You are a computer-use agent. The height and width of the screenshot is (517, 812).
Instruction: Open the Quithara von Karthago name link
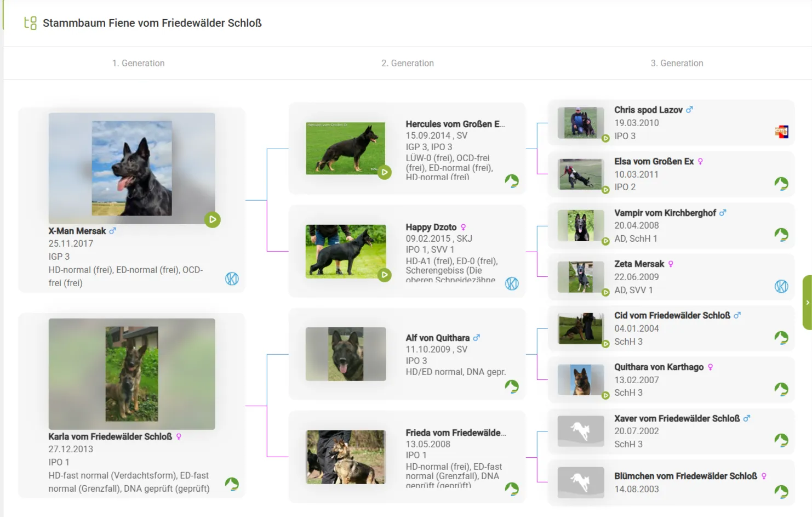tap(659, 367)
